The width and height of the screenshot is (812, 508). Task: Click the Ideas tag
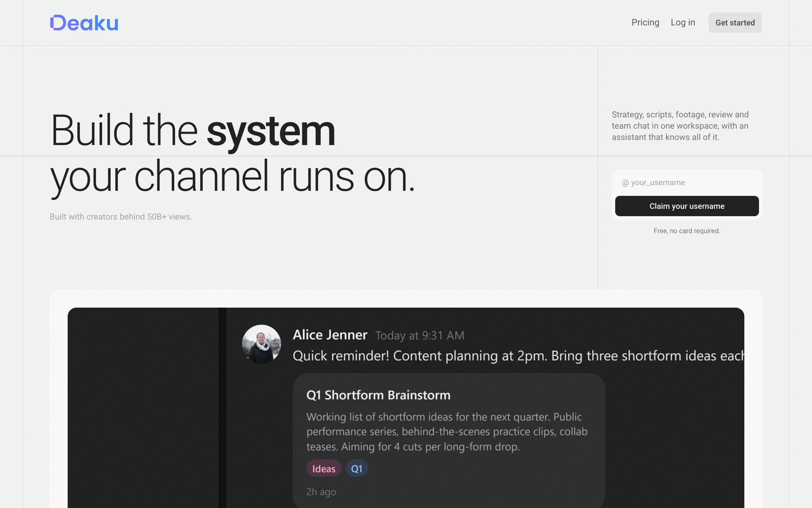tap(324, 469)
